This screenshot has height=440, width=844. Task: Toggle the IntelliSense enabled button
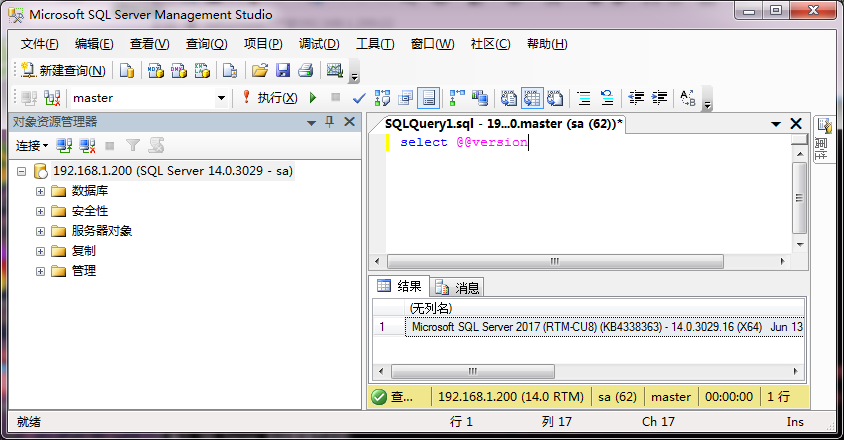[428, 98]
